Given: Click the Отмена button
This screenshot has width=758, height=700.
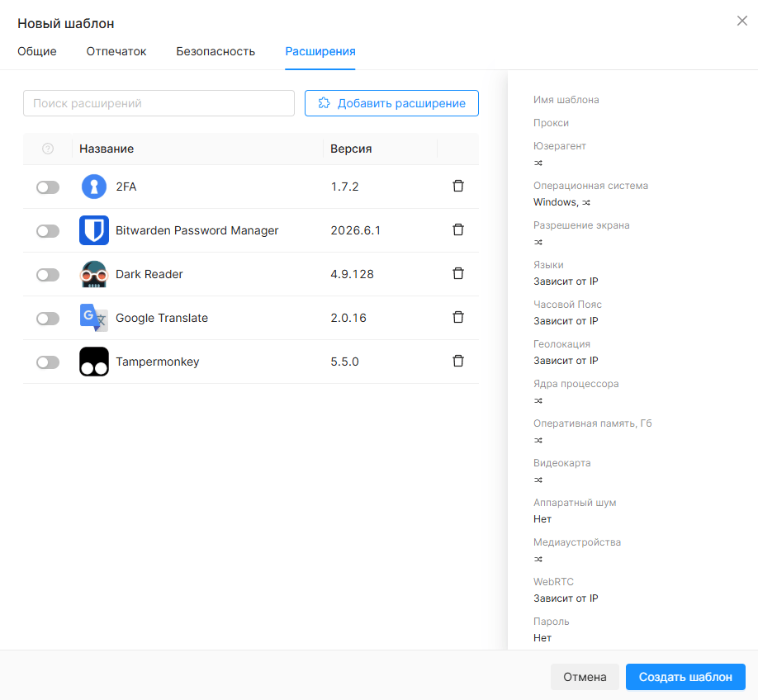Looking at the screenshot, I should pyautogui.click(x=585, y=677).
